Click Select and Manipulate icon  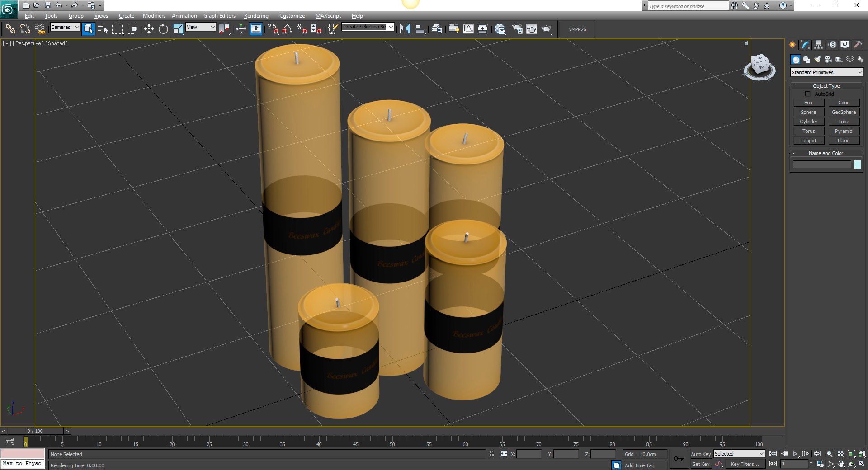pyautogui.click(x=241, y=29)
